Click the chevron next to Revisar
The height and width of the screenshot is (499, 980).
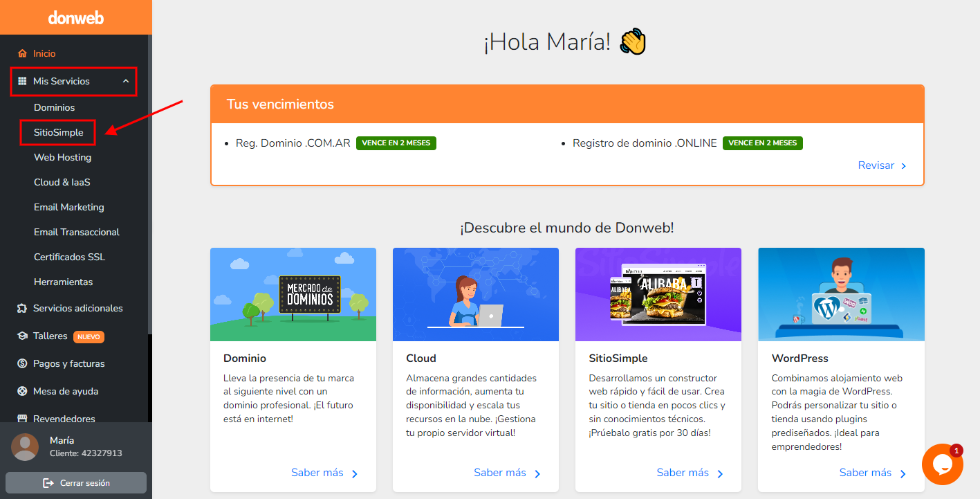coord(903,166)
